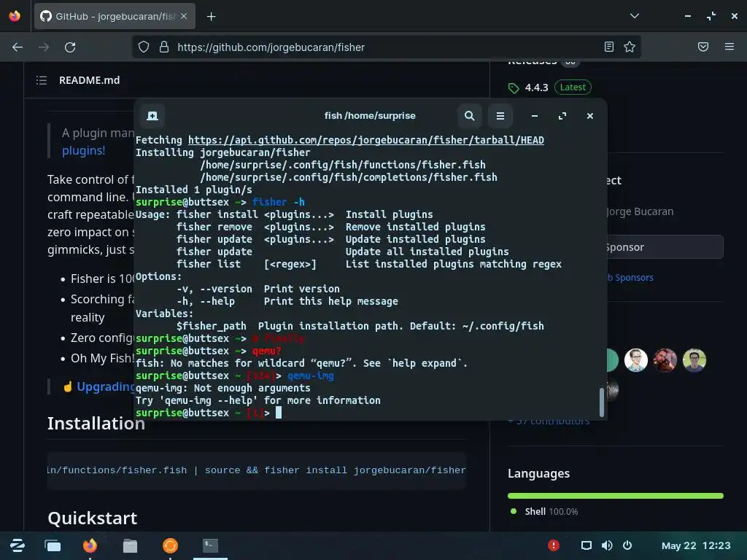Click the bearded contributor avatar
The width and height of the screenshot is (747, 560).
[x=665, y=360]
